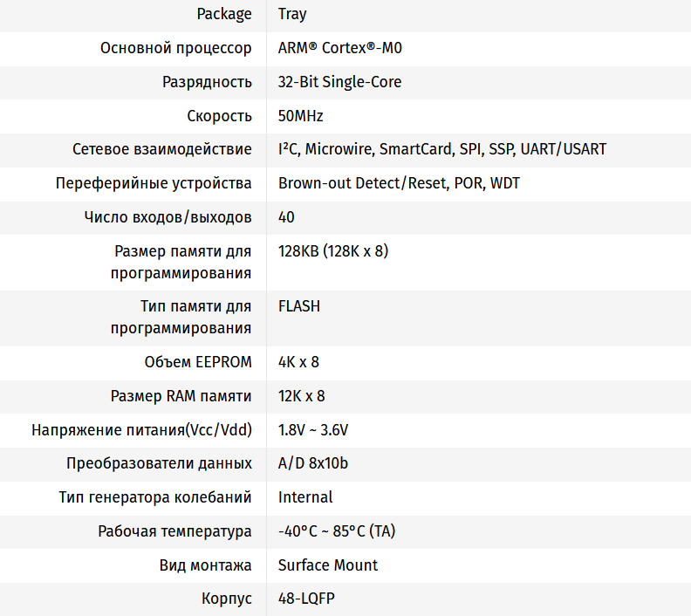
Task: Select the 'I²C, Microwire, SmartCard' interfaces text
Action: pos(364,149)
